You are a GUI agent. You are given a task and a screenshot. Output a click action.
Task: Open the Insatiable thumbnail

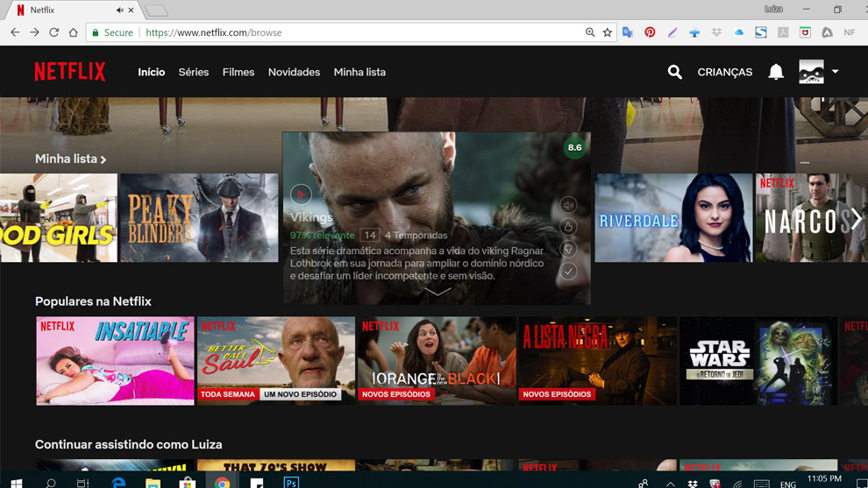coord(115,361)
